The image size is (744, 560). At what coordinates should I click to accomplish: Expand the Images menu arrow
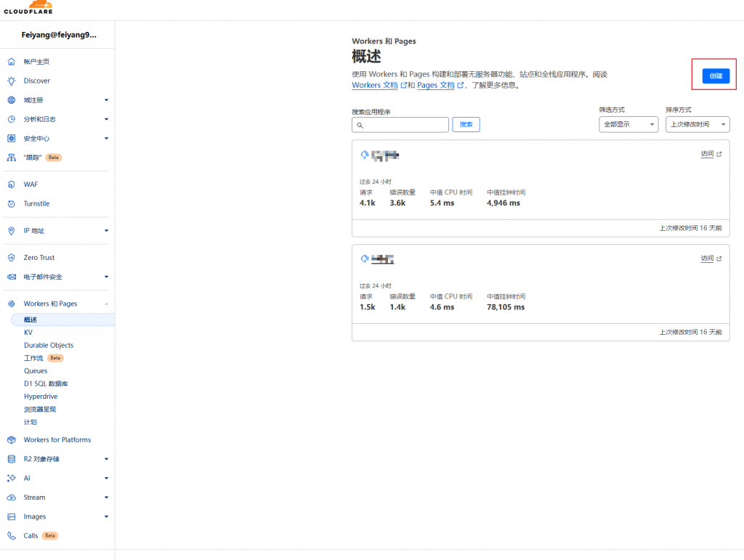tap(106, 516)
